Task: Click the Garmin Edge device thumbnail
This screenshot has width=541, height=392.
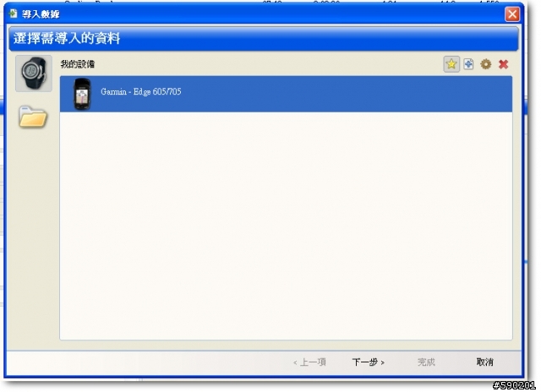Action: click(83, 94)
